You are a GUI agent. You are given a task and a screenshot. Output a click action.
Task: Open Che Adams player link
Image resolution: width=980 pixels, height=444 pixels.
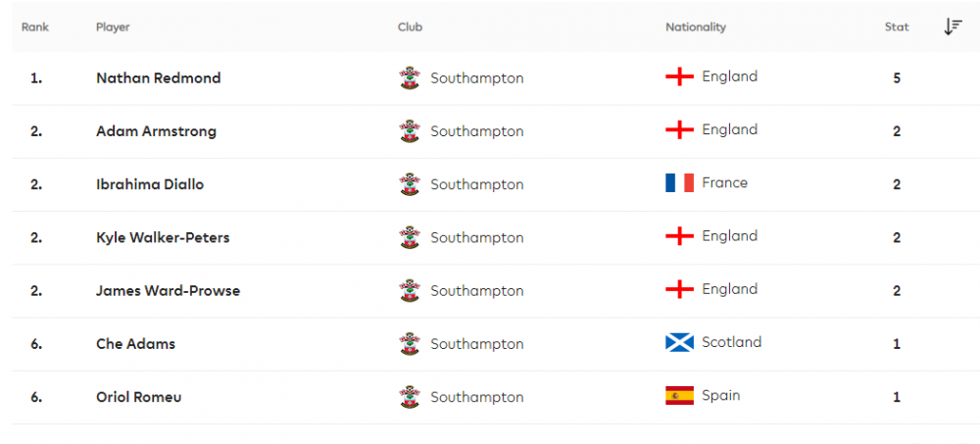click(135, 344)
